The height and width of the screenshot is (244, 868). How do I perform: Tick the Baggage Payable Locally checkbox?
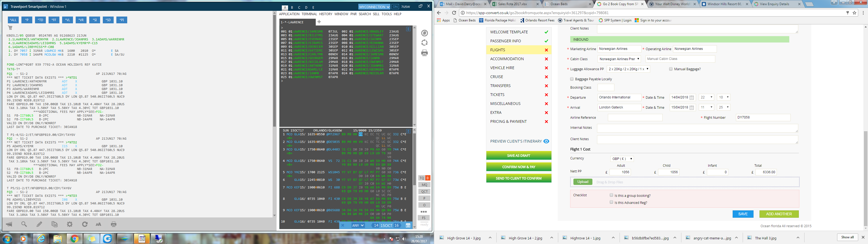tap(572, 79)
